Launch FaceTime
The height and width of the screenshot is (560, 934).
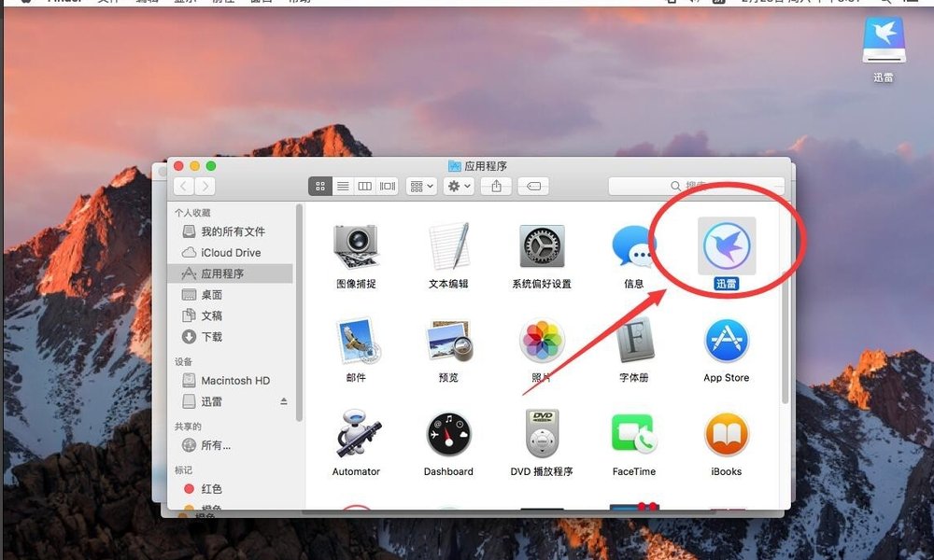[633, 435]
